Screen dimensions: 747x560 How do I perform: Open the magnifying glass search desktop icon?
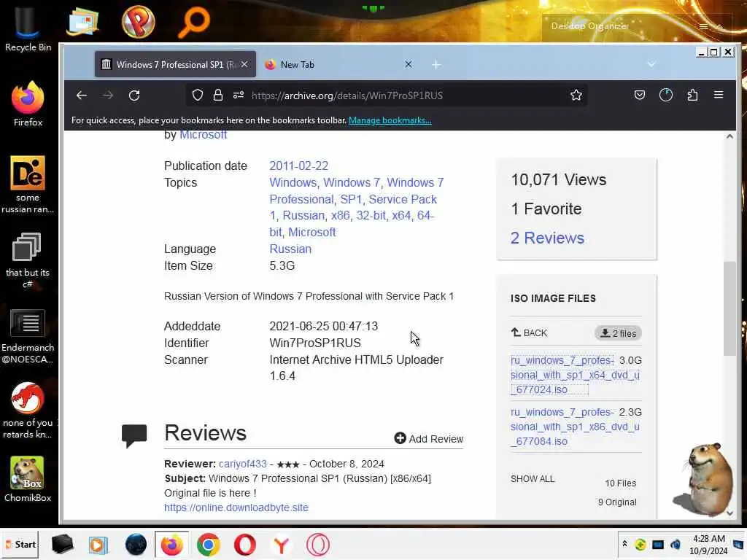[x=193, y=23]
